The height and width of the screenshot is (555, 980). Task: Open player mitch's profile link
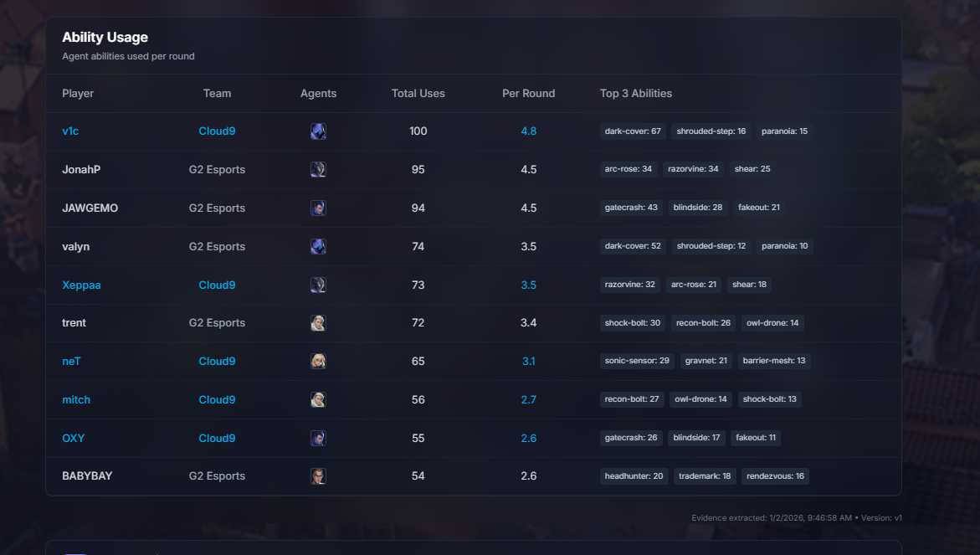pyautogui.click(x=76, y=400)
